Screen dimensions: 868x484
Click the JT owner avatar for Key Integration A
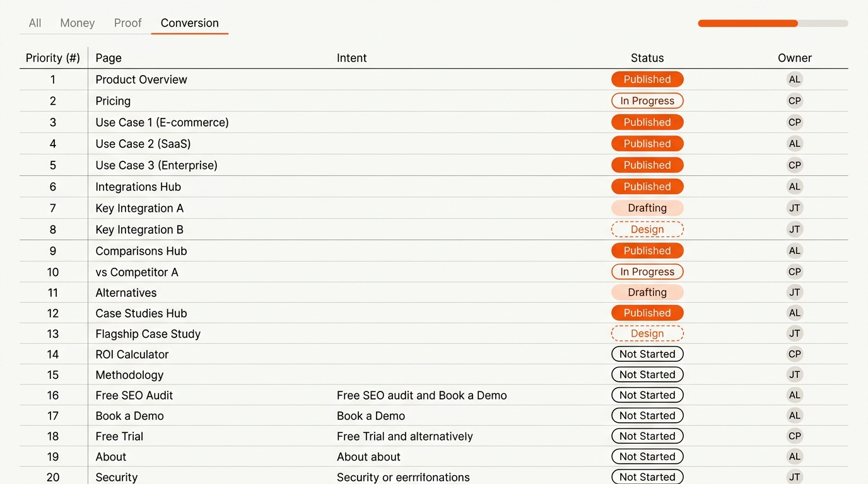pyautogui.click(x=795, y=208)
